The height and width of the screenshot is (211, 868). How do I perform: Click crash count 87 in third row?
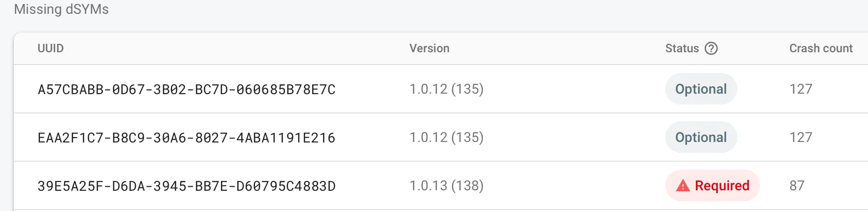point(796,185)
